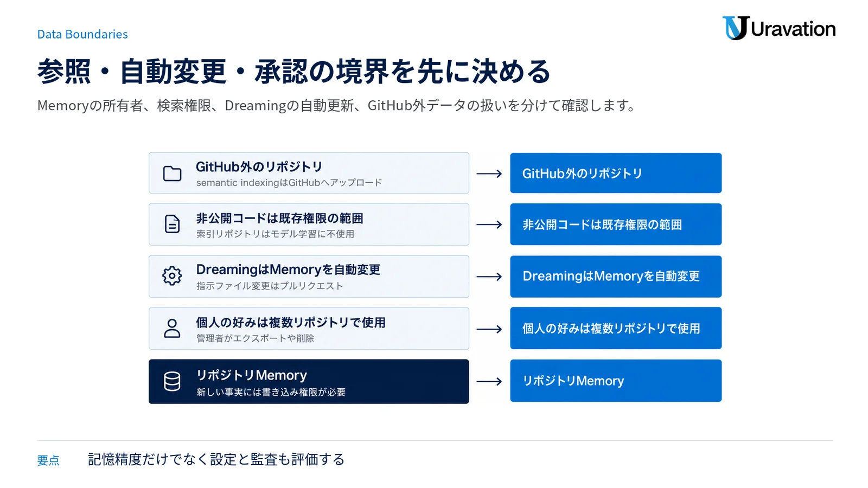
Task: Click the database icon beside リポジトリMemory
Action: click(172, 381)
